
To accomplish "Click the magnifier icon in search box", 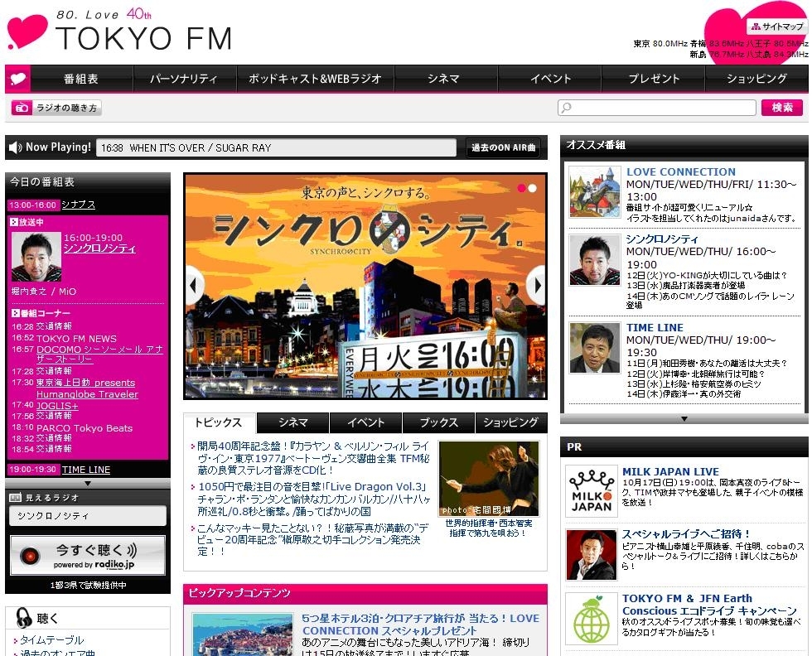I will 567,108.
